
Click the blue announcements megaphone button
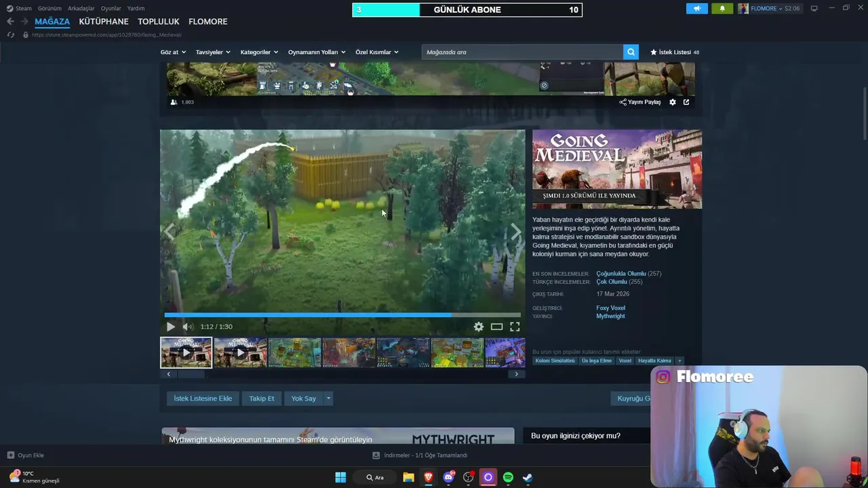pyautogui.click(x=696, y=8)
